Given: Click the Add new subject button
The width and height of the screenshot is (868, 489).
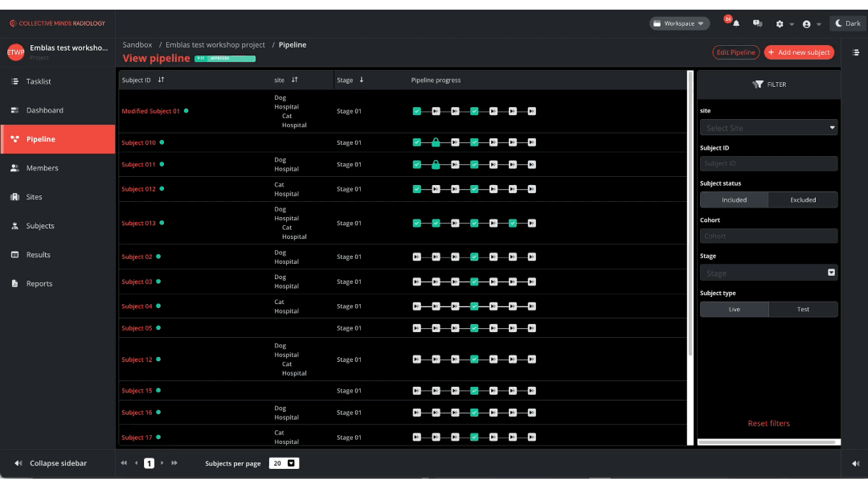Looking at the screenshot, I should pos(798,52).
